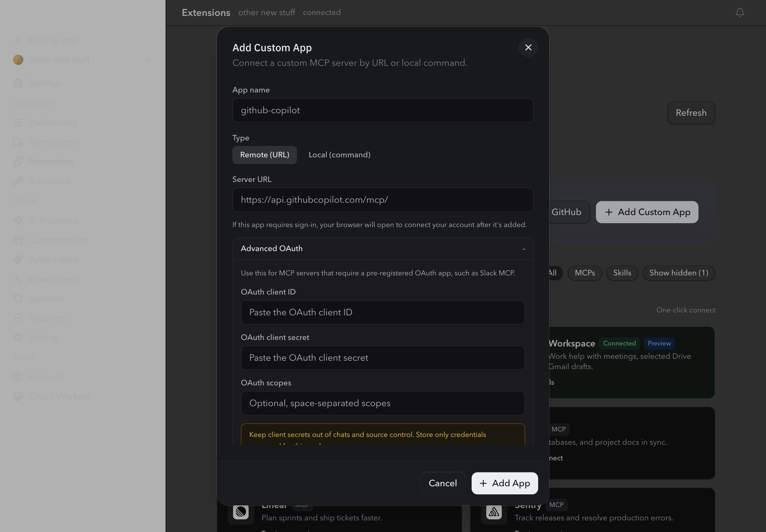Open notifications bell icon

[740, 13]
